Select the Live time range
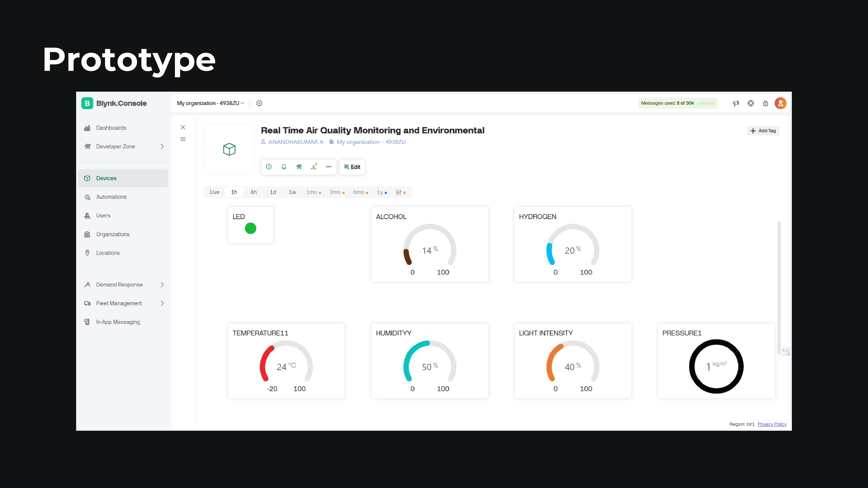Viewport: 868px width, 488px height. pos(214,192)
